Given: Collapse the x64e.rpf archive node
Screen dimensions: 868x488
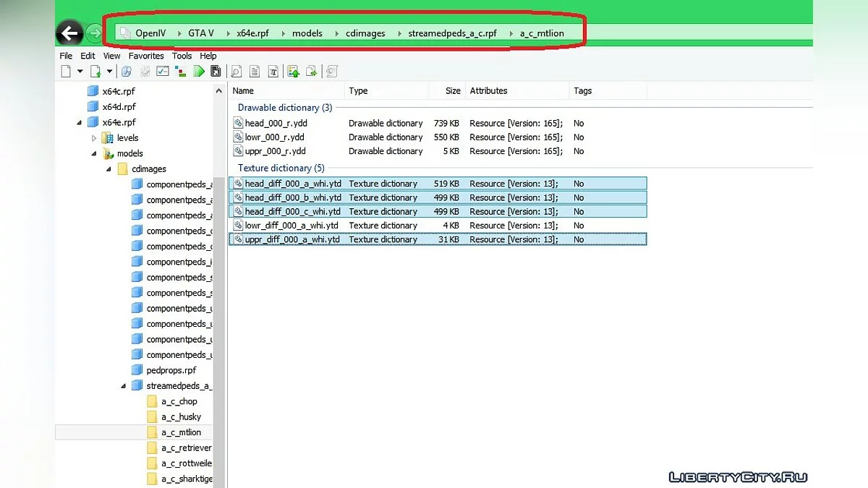Looking at the screenshot, I should [x=79, y=123].
